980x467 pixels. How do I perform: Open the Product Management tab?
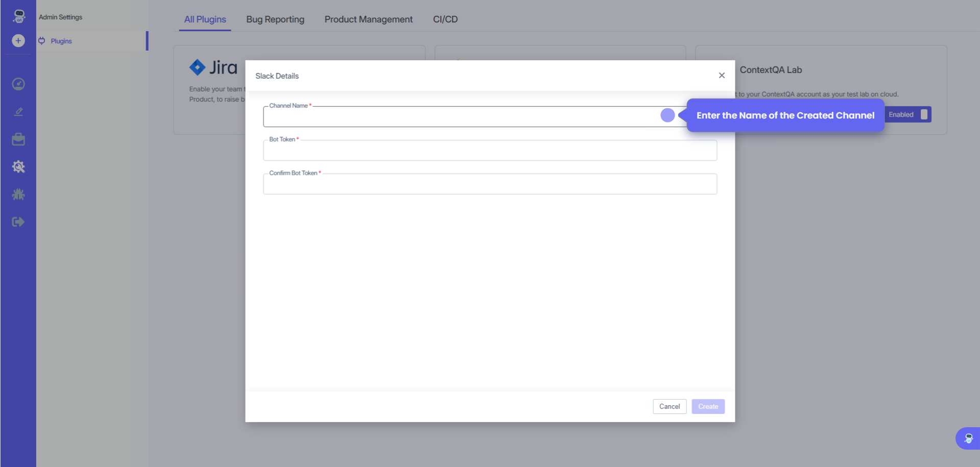pos(368,19)
